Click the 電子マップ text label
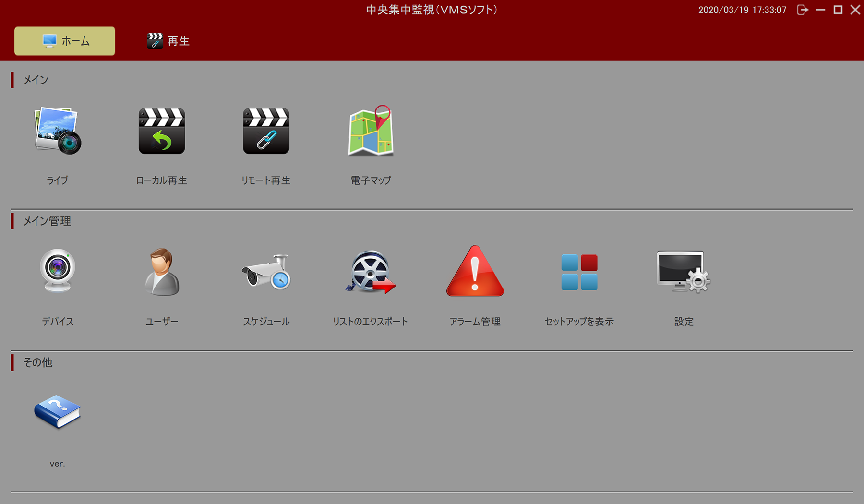This screenshot has width=864, height=504. tap(371, 180)
